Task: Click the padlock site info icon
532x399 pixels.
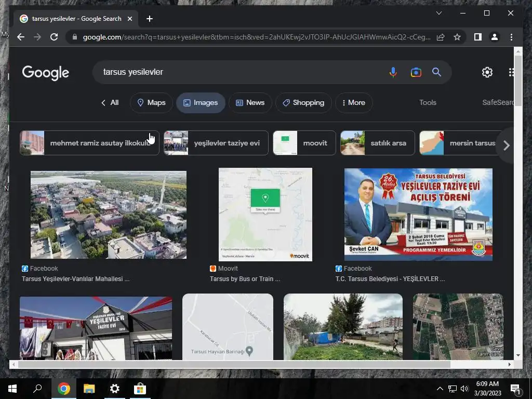Action: [x=75, y=37]
